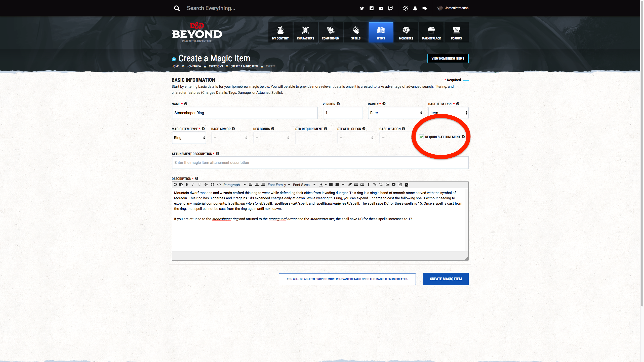Open the notifications bell

click(x=415, y=8)
